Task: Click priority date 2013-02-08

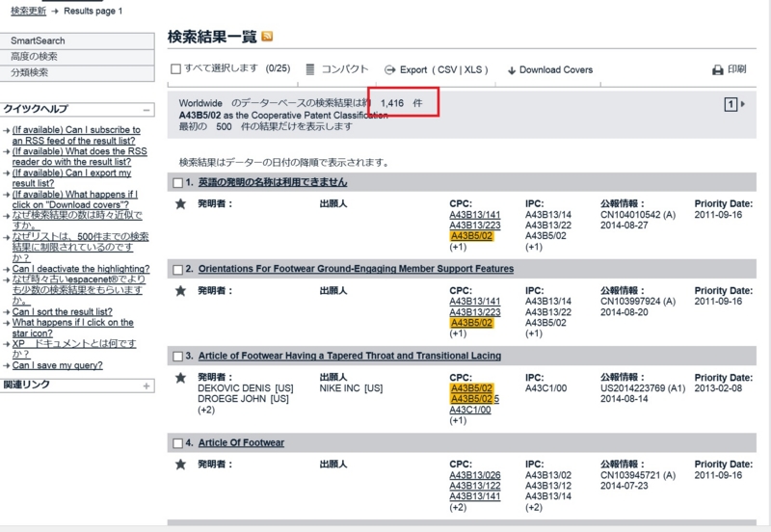Action: point(718,388)
